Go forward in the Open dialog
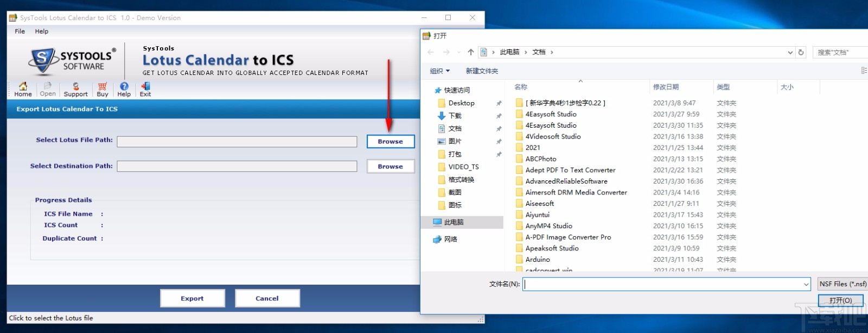This screenshot has width=868, height=333. tap(446, 52)
